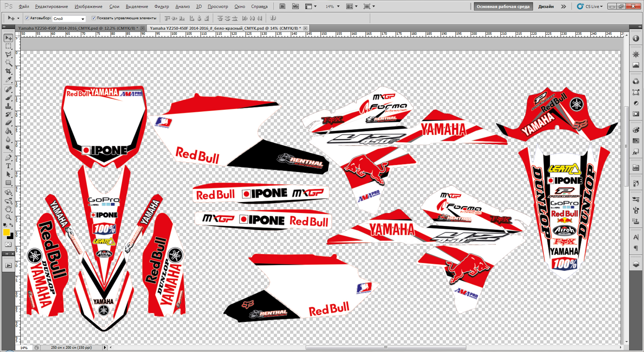This screenshot has width=644, height=352.
Task: Select the Hand tool
Action: (8, 209)
